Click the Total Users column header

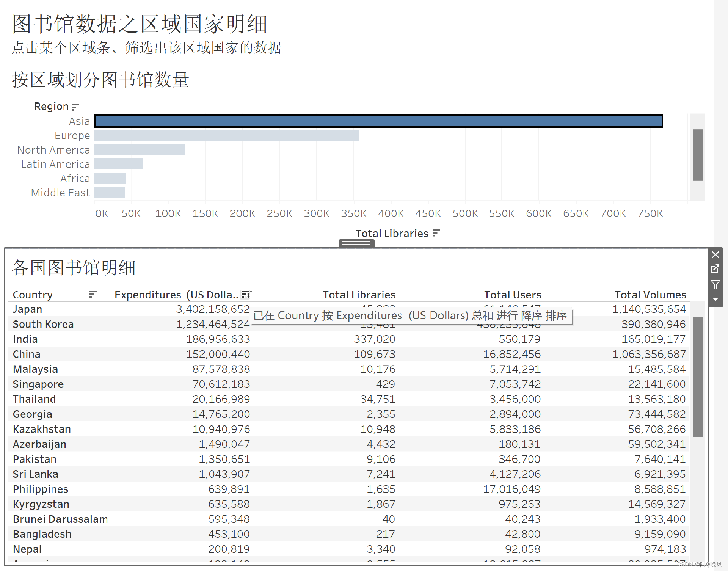[x=512, y=295]
